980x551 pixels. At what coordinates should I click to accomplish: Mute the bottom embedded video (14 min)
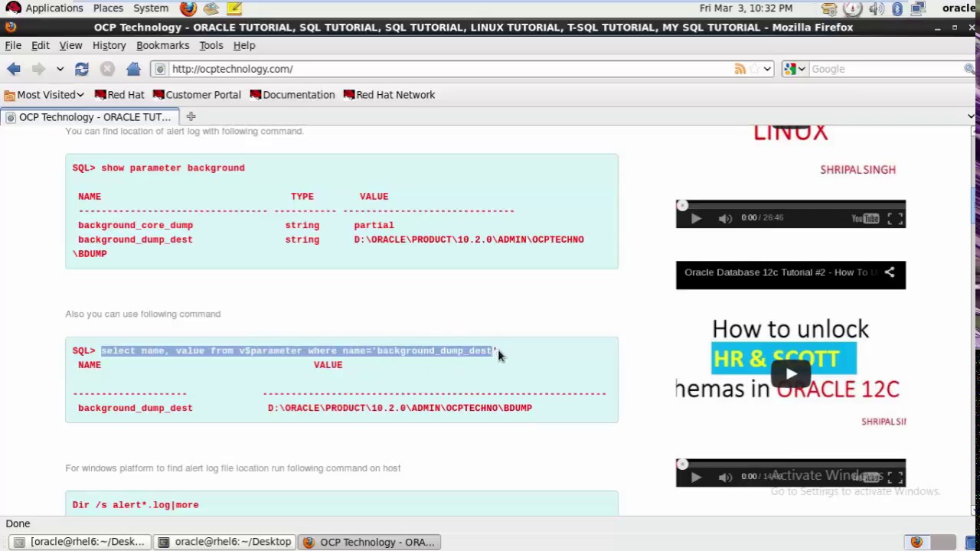725,477
